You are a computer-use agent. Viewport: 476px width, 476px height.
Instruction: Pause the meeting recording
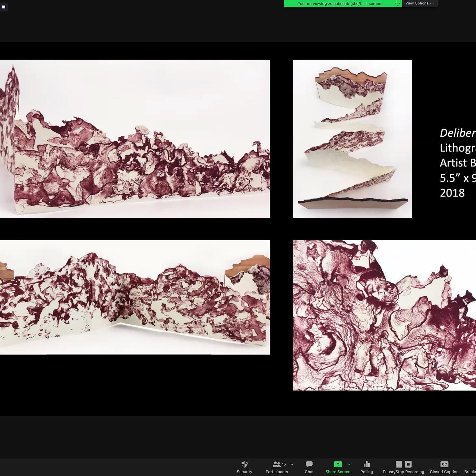click(x=399, y=464)
